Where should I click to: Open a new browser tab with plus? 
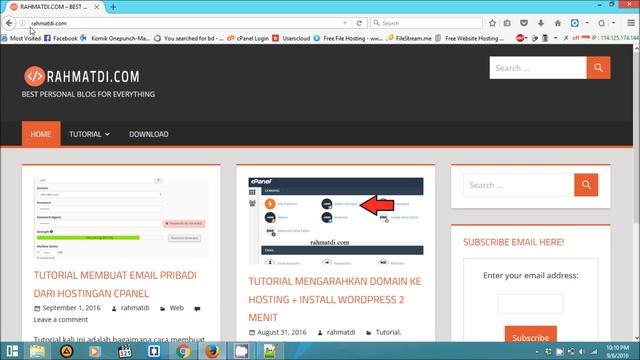point(113,7)
